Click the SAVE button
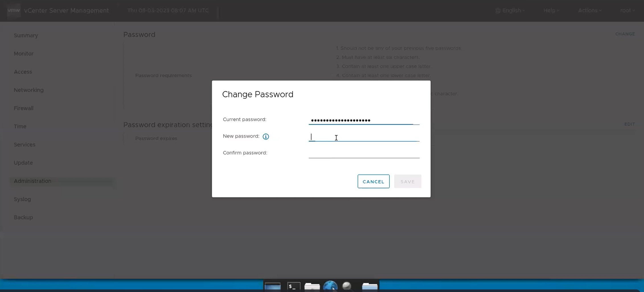The image size is (644, 292). pos(407,181)
